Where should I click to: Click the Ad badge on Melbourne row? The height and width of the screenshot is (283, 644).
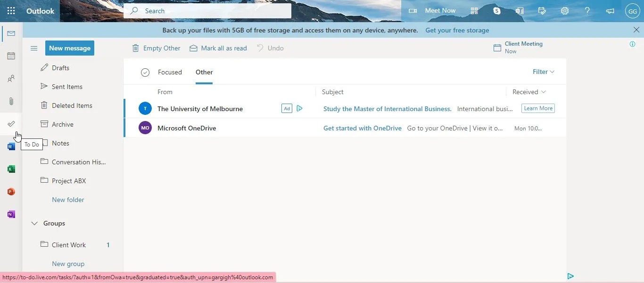pyautogui.click(x=287, y=108)
